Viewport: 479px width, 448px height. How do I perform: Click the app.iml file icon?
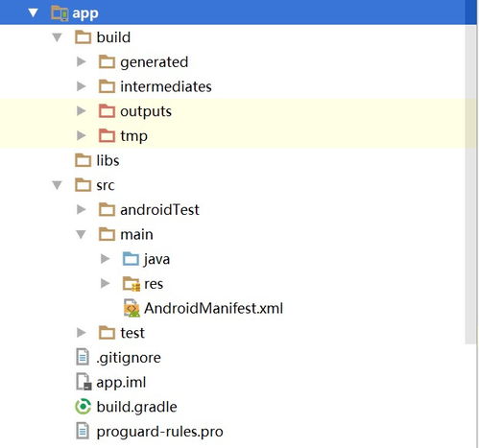[x=84, y=382]
